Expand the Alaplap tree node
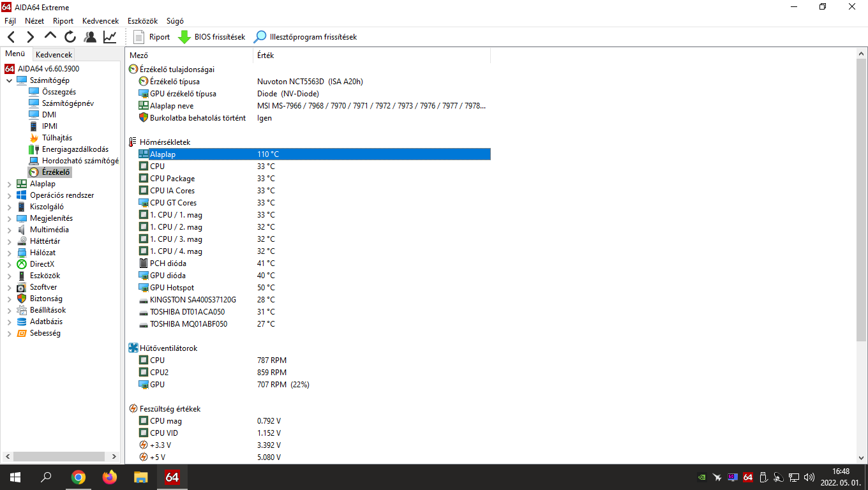This screenshot has width=868, height=490. (9, 184)
